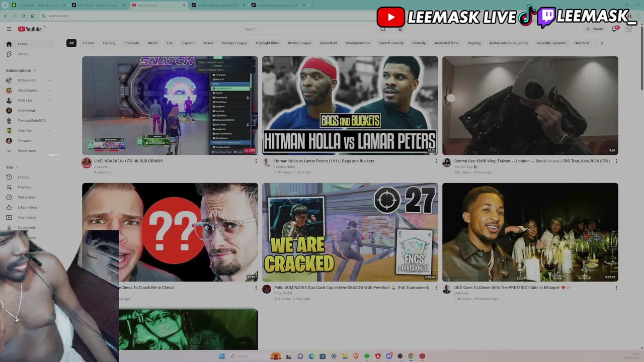The width and height of the screenshot is (644, 362).
Task: Open the Brave browser from the taskbar
Action: (x=356, y=356)
